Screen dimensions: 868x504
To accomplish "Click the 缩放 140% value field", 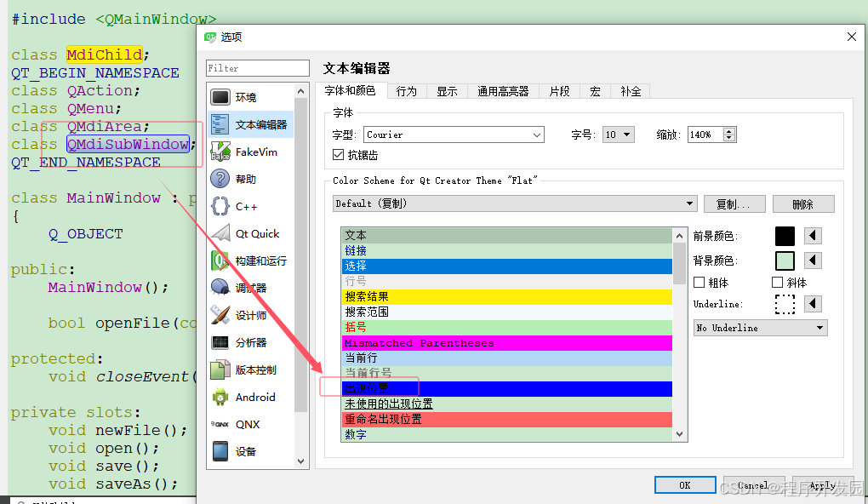I will point(705,135).
